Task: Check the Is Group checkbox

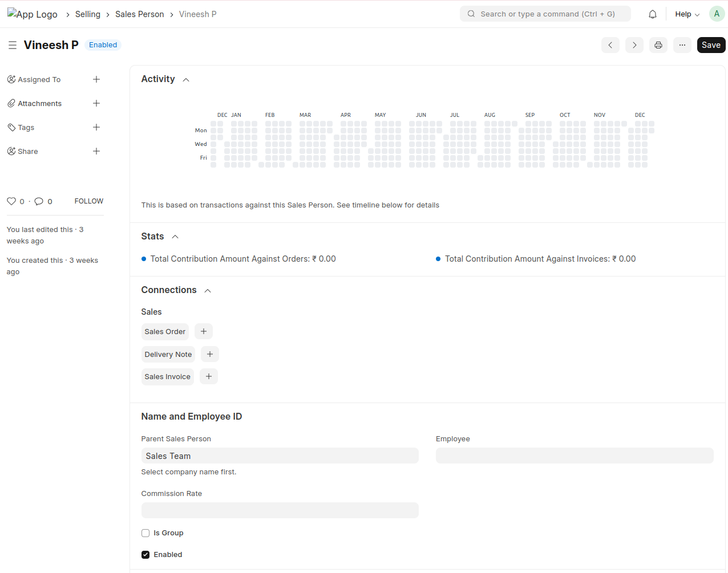Action: pos(145,533)
